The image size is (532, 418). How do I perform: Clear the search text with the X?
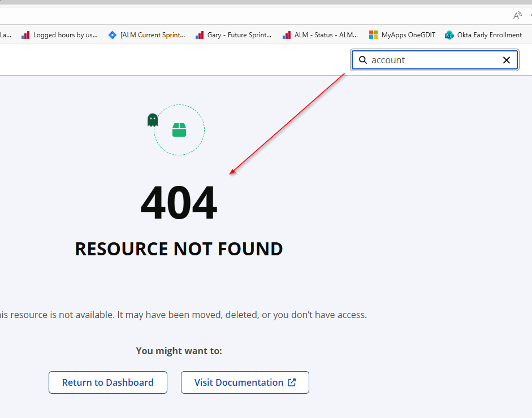pyautogui.click(x=507, y=60)
